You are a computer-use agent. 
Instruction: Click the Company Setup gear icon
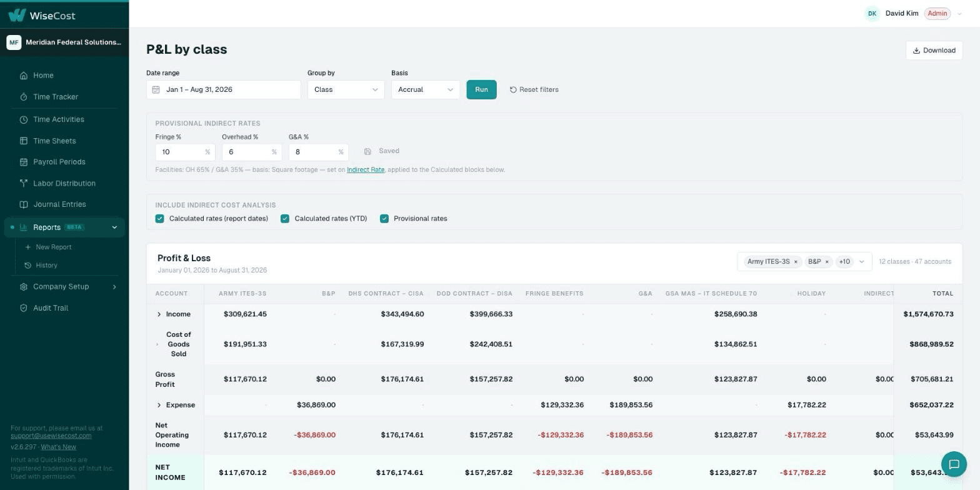click(24, 287)
